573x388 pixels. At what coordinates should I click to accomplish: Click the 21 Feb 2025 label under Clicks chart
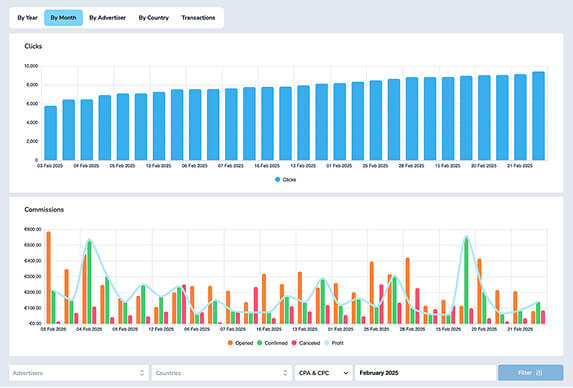[x=520, y=166]
